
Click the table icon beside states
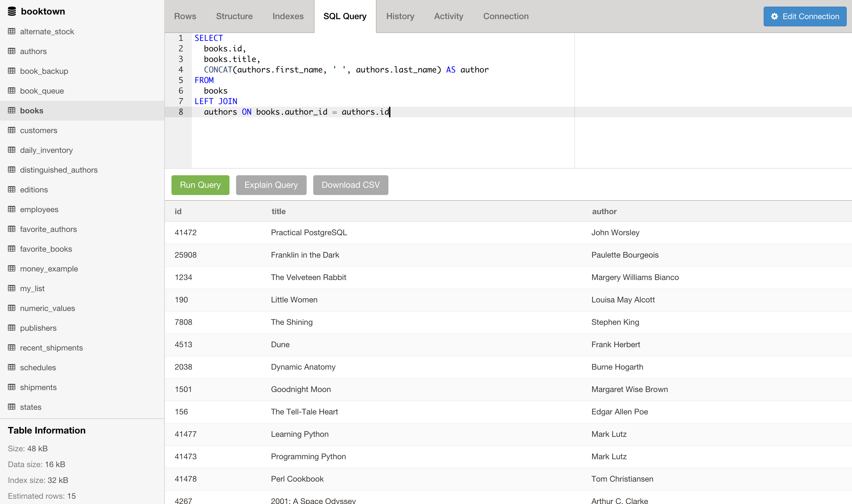(x=12, y=407)
